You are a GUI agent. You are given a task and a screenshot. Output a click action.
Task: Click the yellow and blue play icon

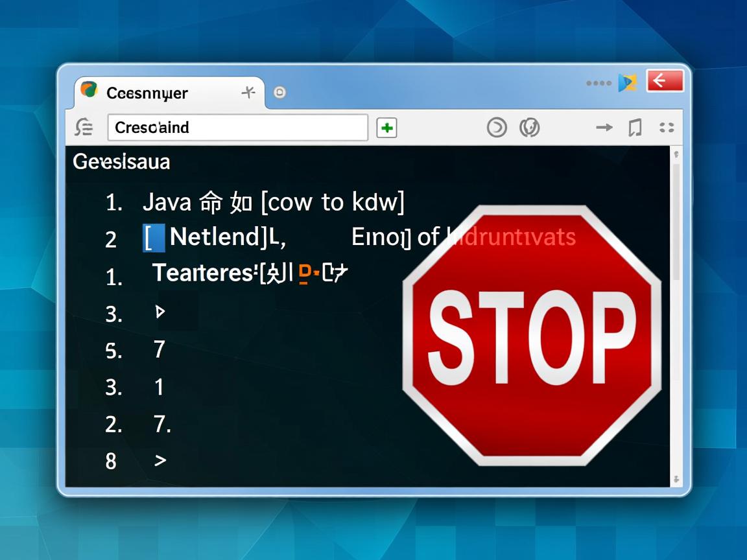tap(627, 82)
